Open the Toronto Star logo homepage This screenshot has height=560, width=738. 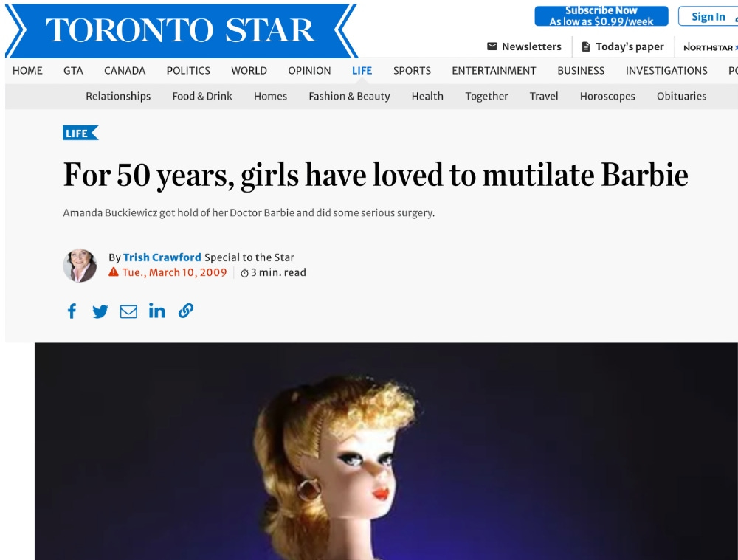(x=182, y=30)
